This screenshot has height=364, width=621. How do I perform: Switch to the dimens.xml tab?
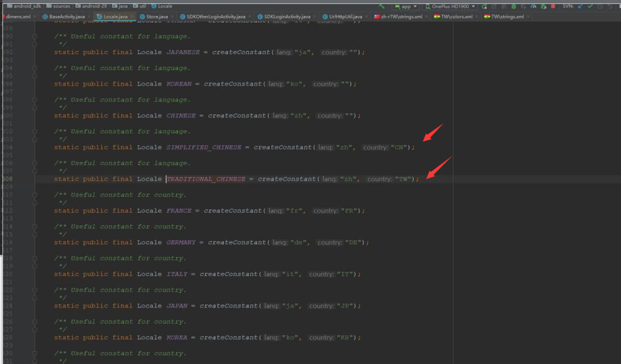pos(18,17)
